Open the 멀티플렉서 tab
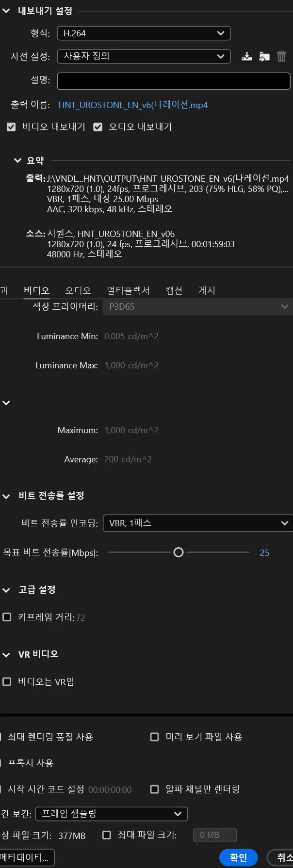The height and width of the screenshot is (868, 293). [x=128, y=290]
